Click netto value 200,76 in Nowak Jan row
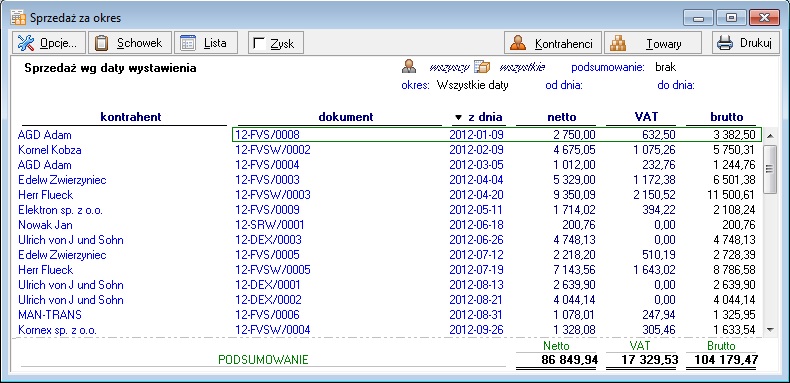790x383 pixels. click(578, 225)
